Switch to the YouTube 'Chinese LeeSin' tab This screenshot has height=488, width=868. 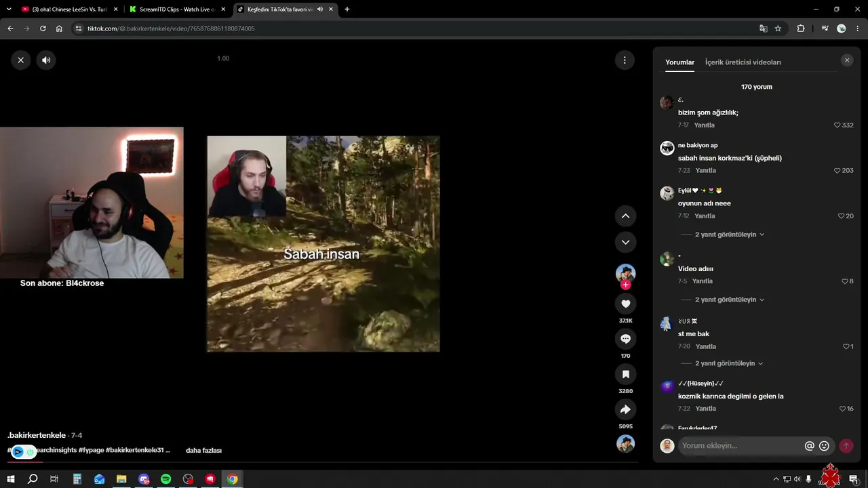[x=68, y=9]
